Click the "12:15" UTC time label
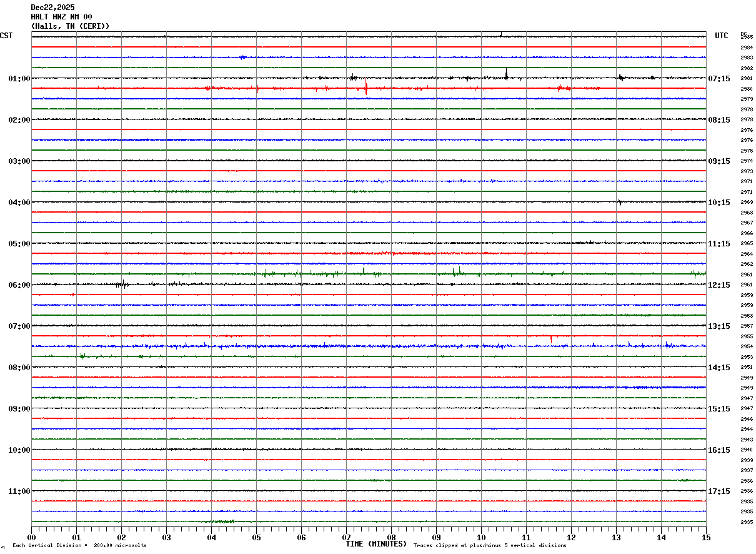756x554 pixels. 719,285
